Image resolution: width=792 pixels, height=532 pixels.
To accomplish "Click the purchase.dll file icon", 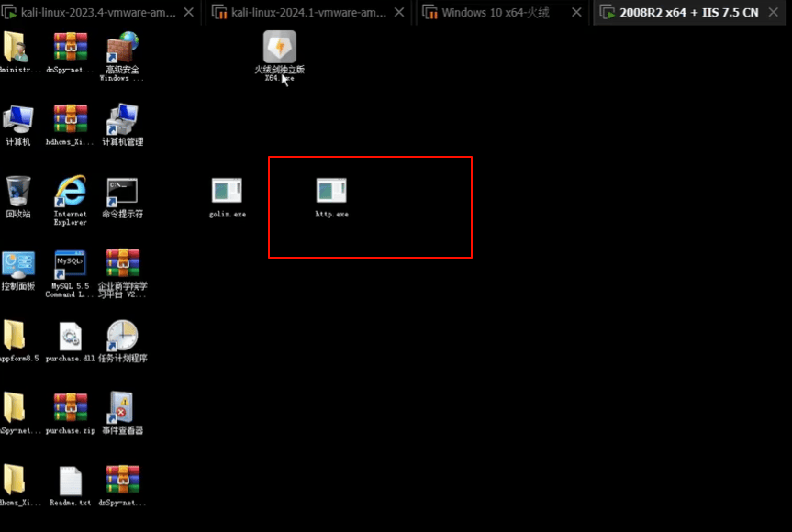I will [71, 337].
